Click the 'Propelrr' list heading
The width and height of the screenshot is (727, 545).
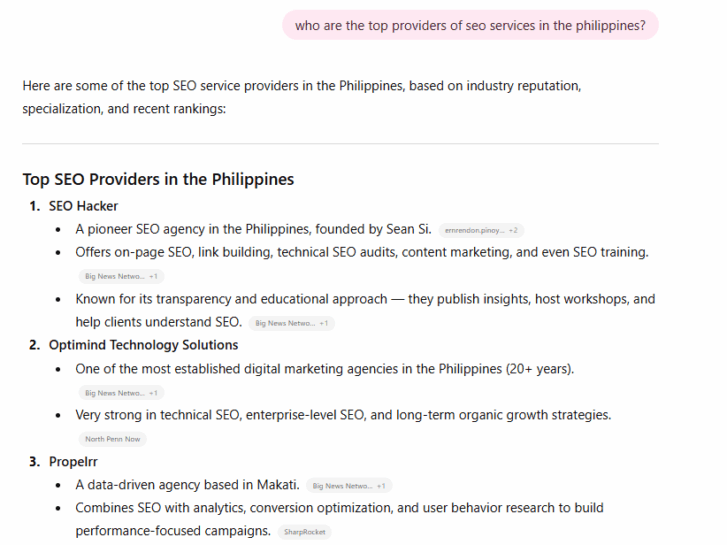tap(73, 462)
